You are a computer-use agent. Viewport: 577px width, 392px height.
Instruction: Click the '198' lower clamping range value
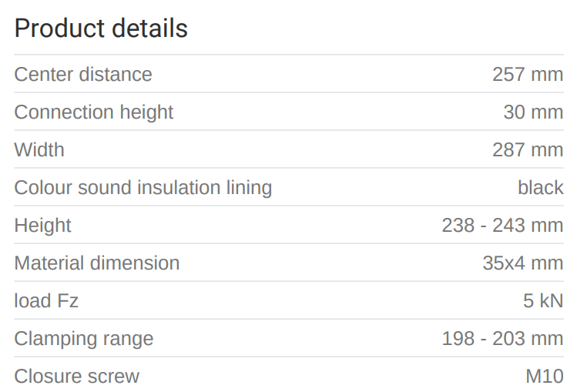tap(458, 338)
